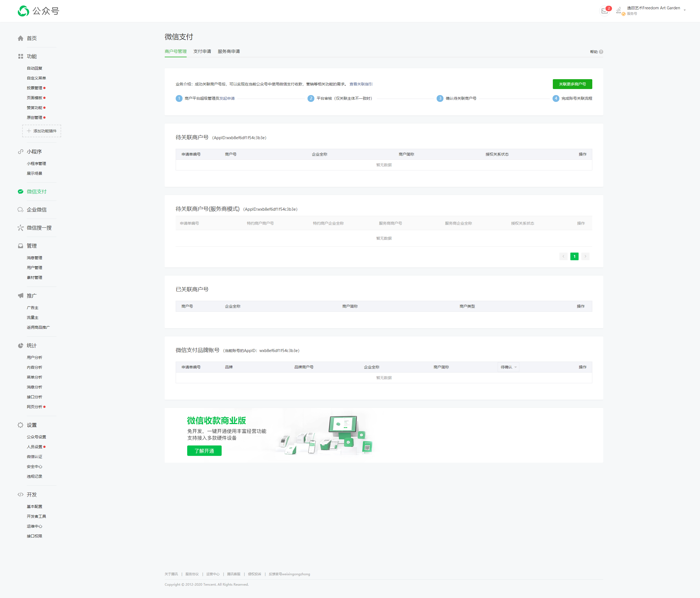Switch to the 商户号管理 tab
Viewport: 700px width, 598px height.
point(176,51)
